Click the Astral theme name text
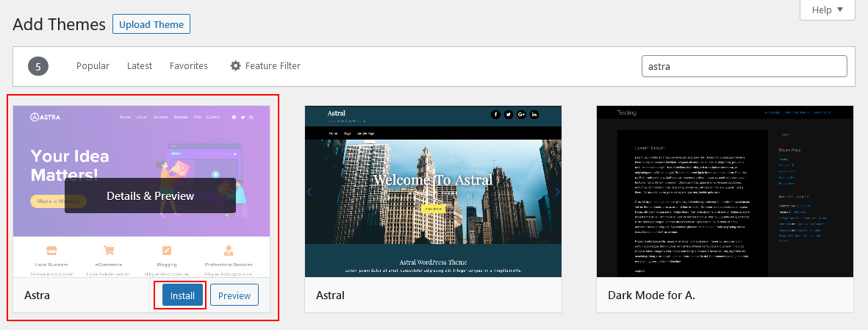 point(330,295)
